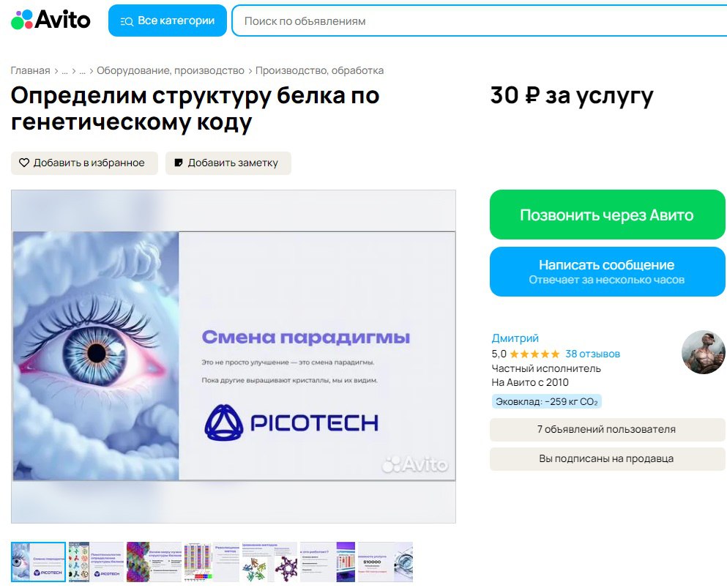Click the Эковклад CO₂ badge

(x=547, y=401)
